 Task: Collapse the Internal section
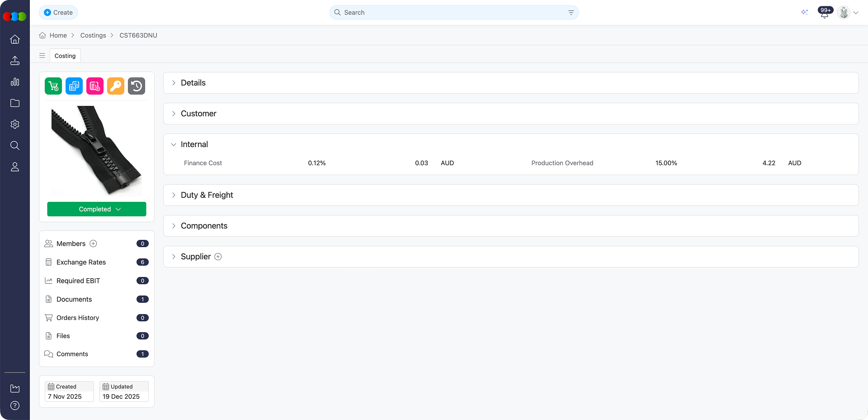(x=194, y=144)
